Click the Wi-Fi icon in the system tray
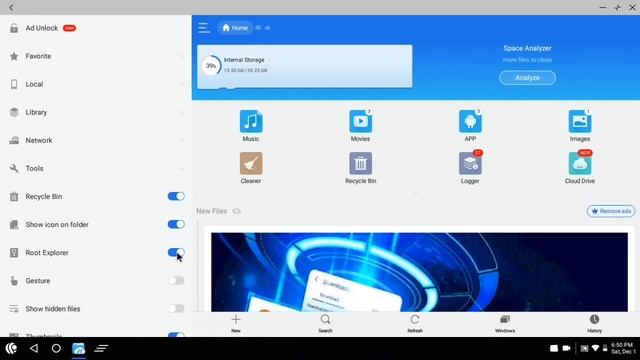Viewport: 640px width, 360px height. click(x=596, y=348)
